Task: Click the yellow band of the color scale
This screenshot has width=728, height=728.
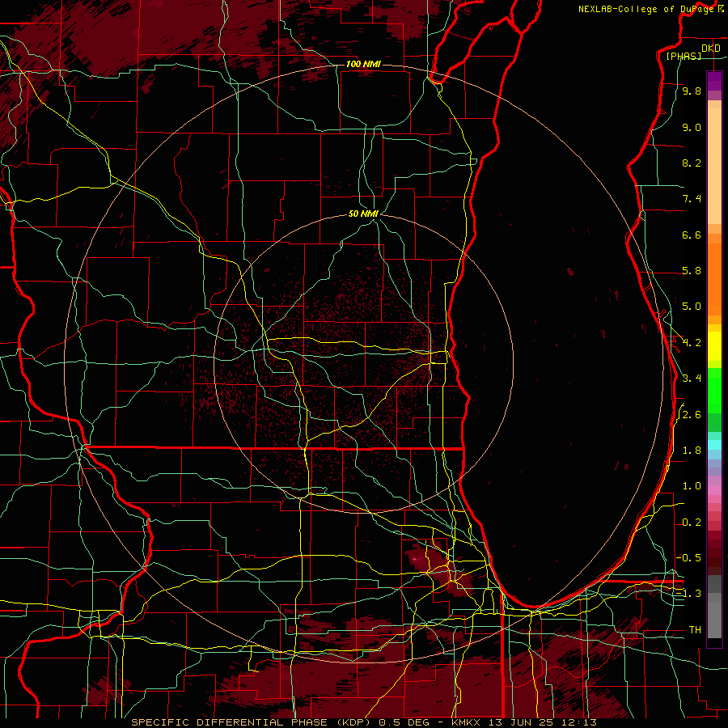Action: pos(714,346)
